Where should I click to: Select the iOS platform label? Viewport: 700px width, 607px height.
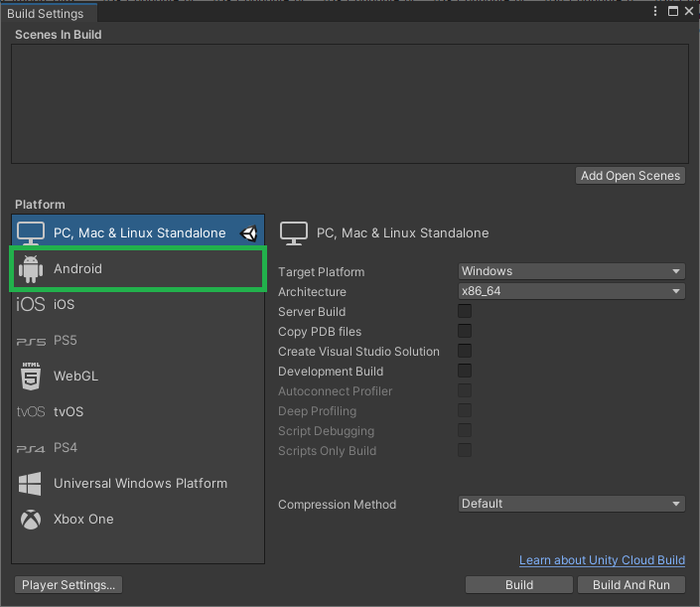pos(64,305)
